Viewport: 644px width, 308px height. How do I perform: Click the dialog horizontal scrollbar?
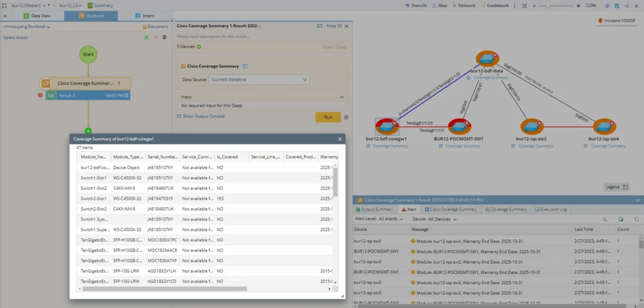click(164, 289)
